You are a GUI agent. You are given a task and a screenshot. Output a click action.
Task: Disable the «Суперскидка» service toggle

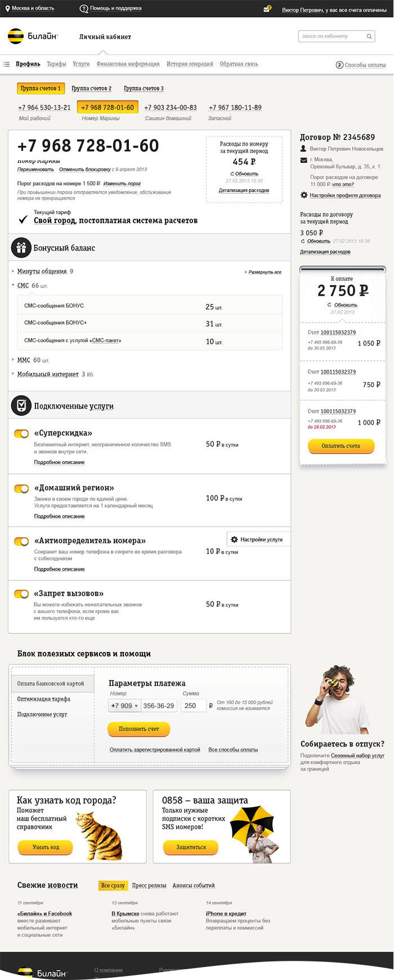21,434
